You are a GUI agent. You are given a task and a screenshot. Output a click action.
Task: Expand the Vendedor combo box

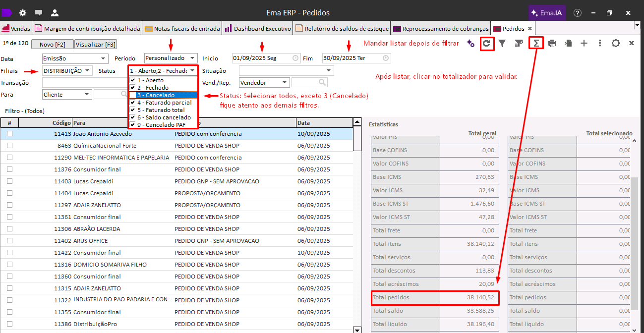(x=285, y=83)
